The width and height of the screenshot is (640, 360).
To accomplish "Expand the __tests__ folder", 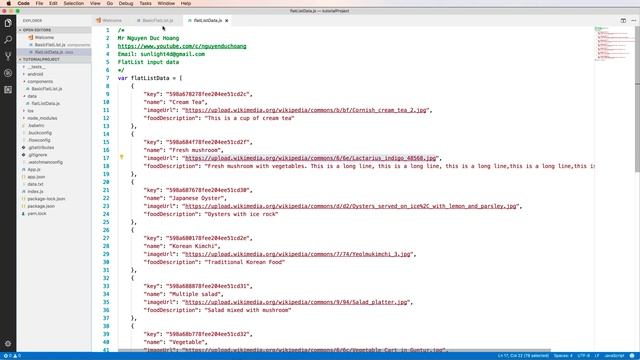I will [x=36, y=67].
